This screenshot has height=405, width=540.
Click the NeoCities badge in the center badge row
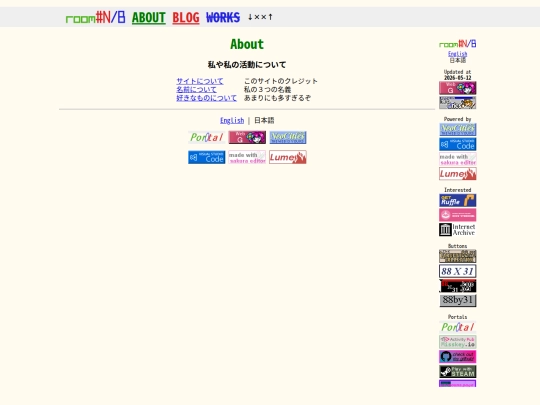point(288,137)
